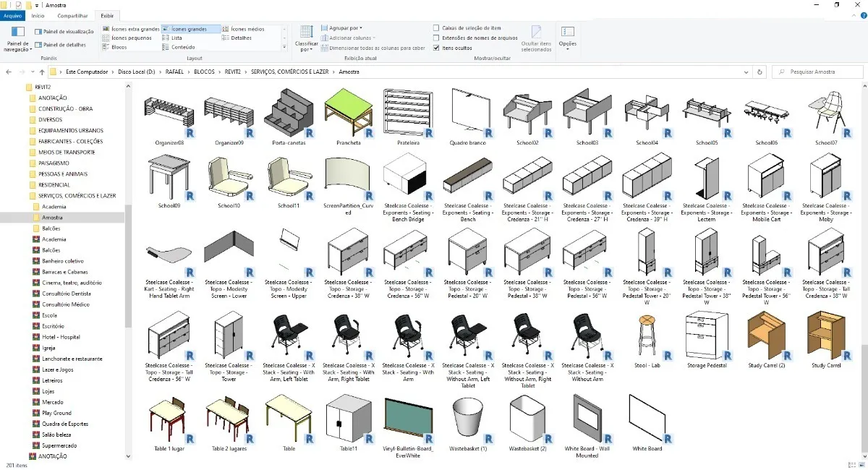Switch layout to Blocos
This screenshot has height=470, width=868.
coord(115,47)
